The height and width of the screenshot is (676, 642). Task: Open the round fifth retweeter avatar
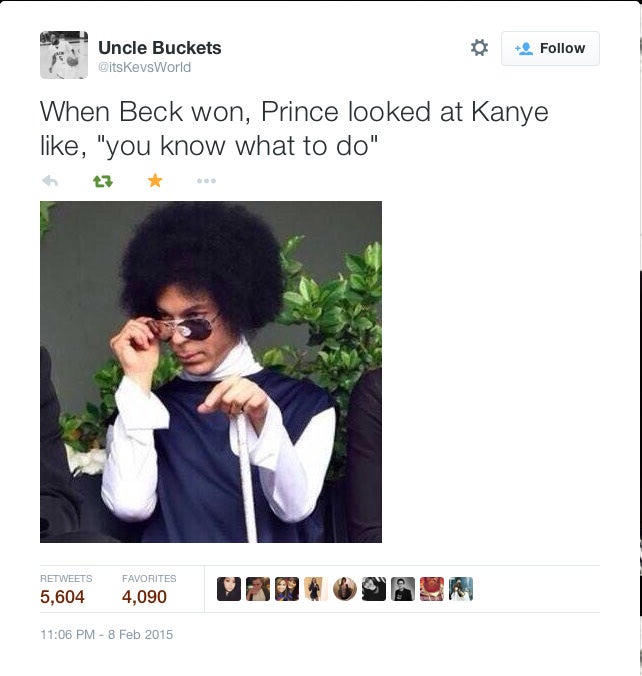345,589
